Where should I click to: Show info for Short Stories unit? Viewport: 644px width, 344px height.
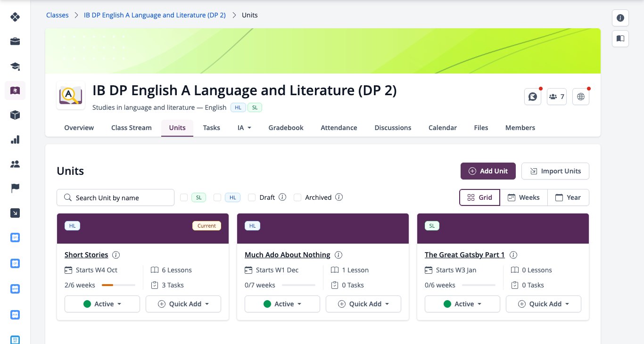116,255
